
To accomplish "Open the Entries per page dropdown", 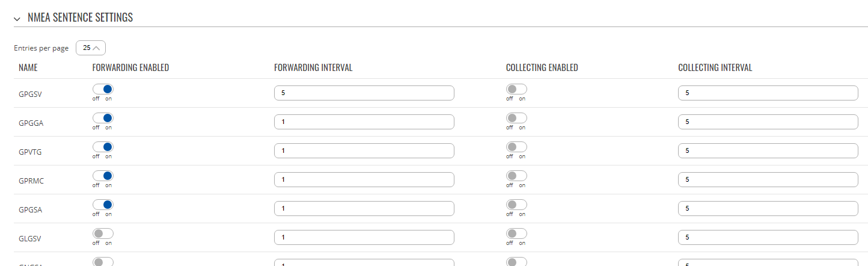I will point(91,48).
